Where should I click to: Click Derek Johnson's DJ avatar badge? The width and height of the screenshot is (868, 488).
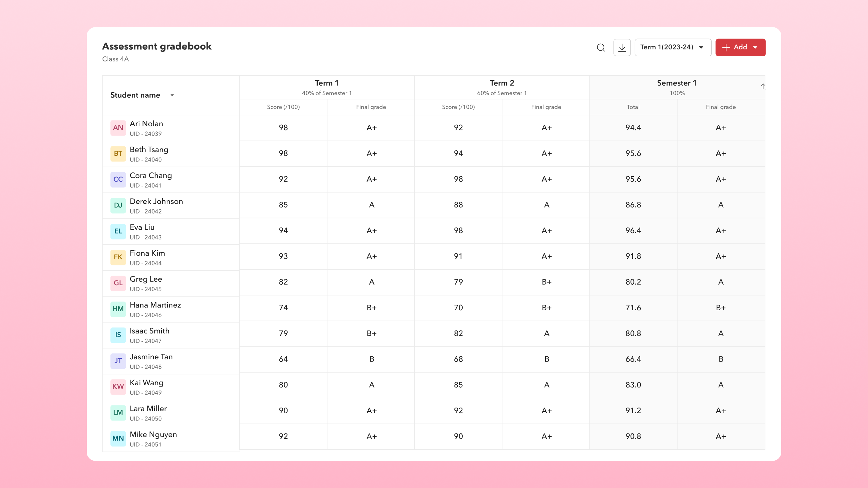tap(118, 205)
